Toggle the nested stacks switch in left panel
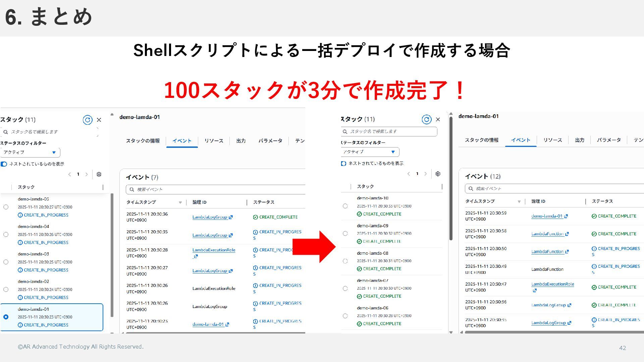This screenshot has width=644, height=362. click(x=4, y=164)
